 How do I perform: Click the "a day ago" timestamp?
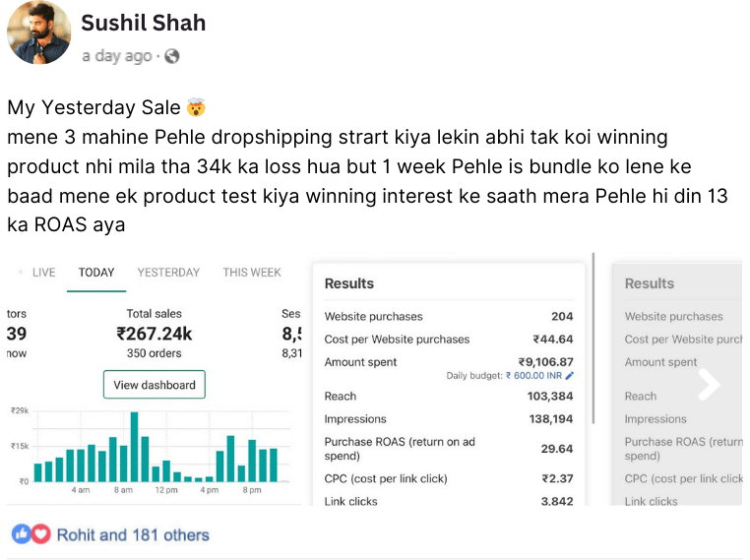117,57
